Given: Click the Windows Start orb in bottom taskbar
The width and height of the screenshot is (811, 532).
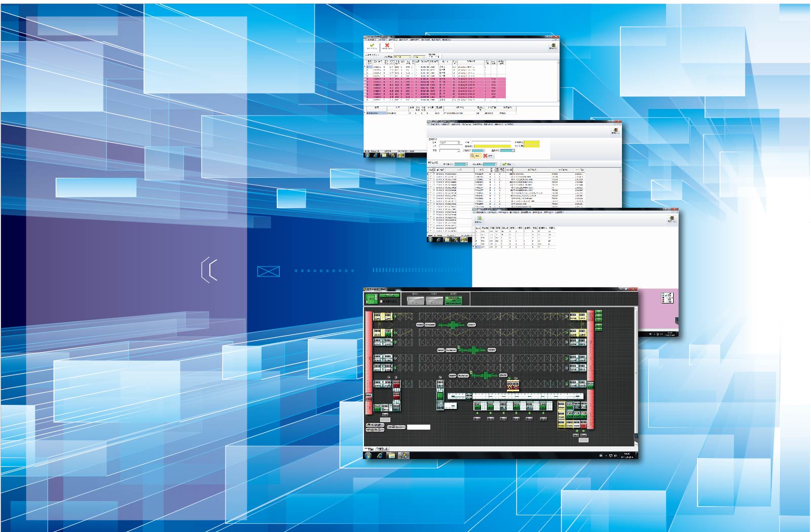Looking at the screenshot, I should coord(368,455).
